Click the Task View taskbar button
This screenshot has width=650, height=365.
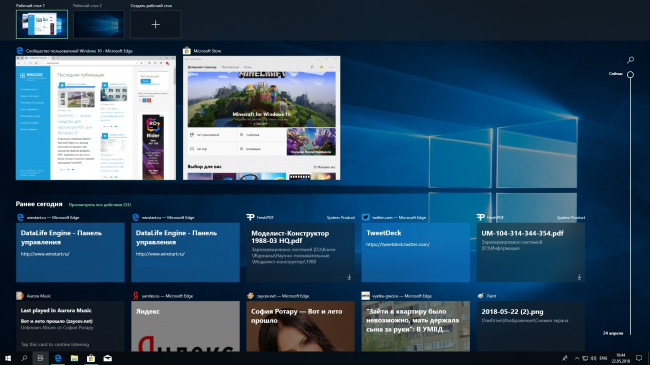[40, 358]
